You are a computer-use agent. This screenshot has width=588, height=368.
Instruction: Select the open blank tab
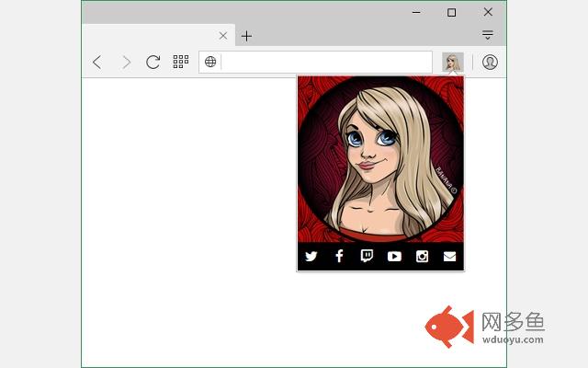pos(158,35)
